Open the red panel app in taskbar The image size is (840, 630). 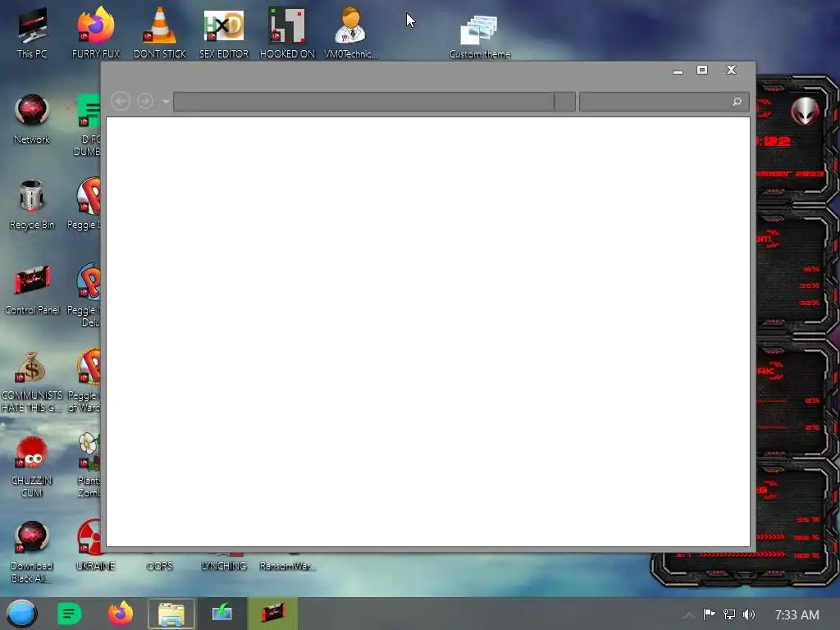pyautogui.click(x=273, y=614)
